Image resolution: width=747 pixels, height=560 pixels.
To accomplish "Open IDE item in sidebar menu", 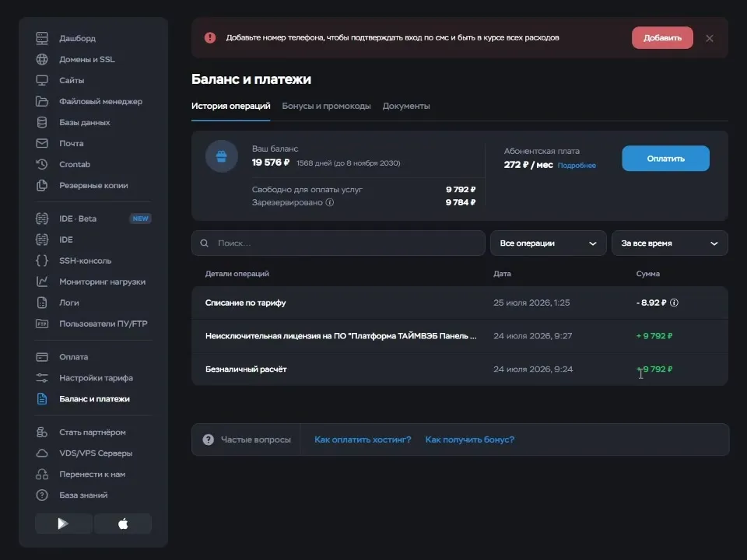I will click(66, 240).
